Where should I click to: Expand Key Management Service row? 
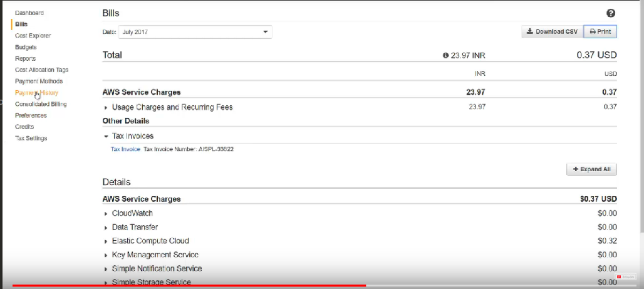[x=105, y=255]
